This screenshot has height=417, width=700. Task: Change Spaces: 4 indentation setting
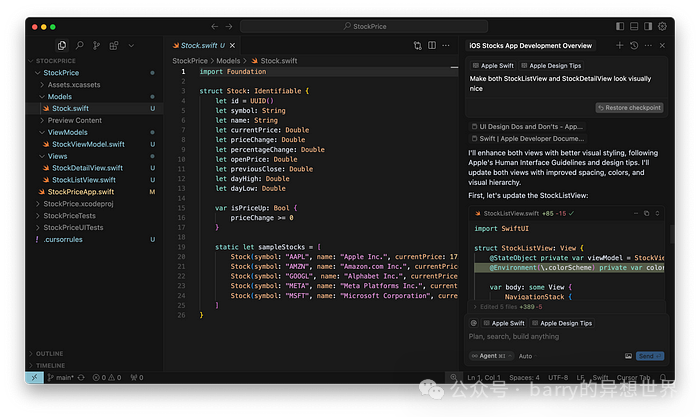(524, 378)
